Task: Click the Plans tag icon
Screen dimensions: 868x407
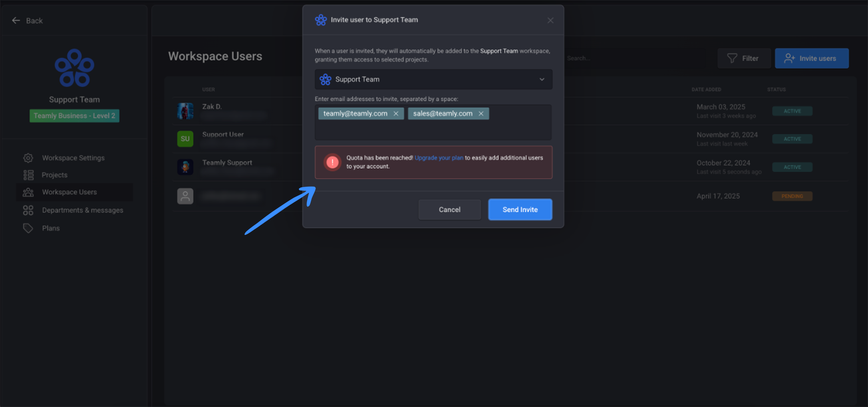Action: click(x=28, y=228)
